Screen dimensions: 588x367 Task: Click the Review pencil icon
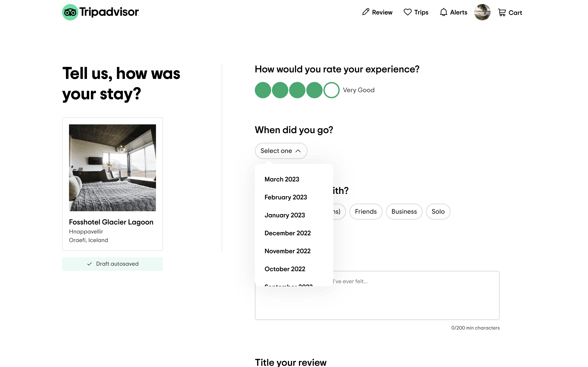coord(366,12)
